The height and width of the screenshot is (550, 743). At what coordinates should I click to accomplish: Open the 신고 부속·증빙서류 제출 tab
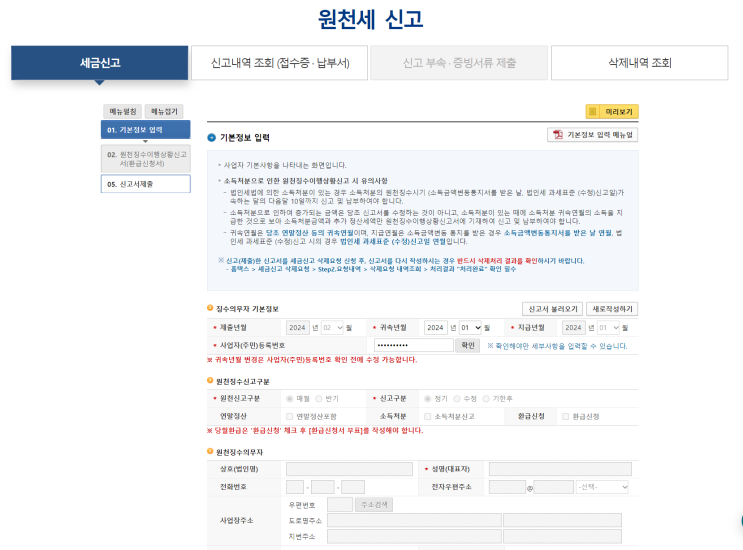[459, 63]
